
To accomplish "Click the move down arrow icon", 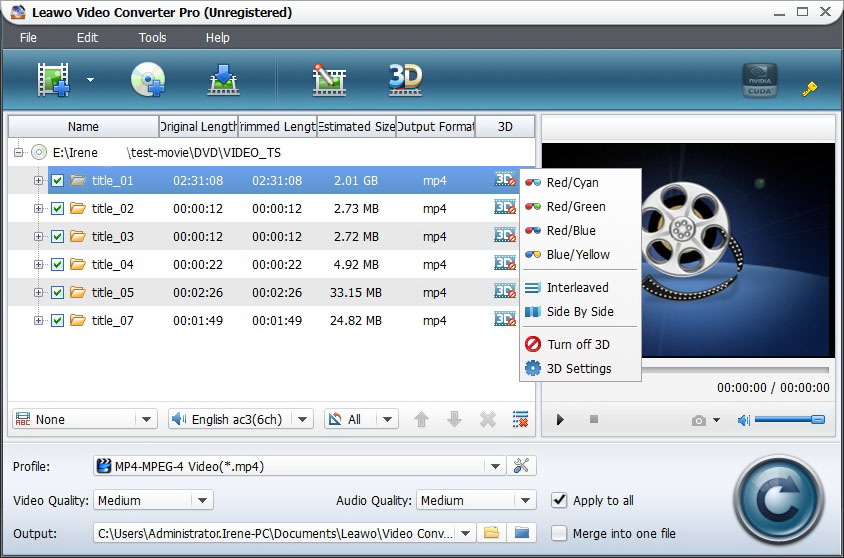I will pos(454,419).
